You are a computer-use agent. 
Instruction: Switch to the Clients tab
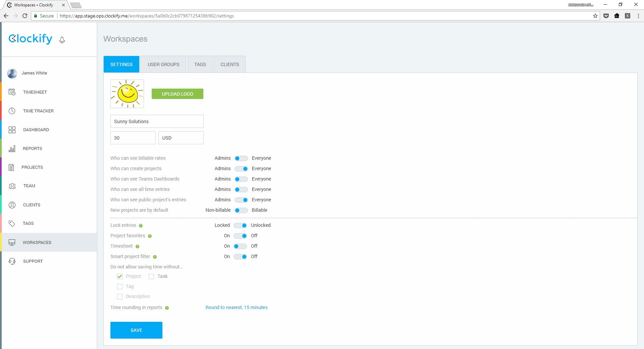tap(230, 64)
